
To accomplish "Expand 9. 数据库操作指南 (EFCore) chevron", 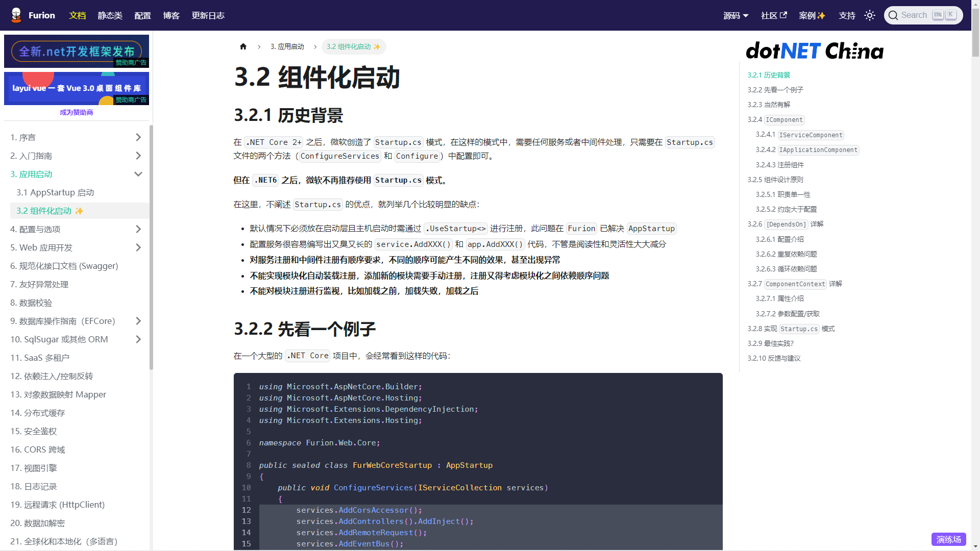I will [x=138, y=321].
